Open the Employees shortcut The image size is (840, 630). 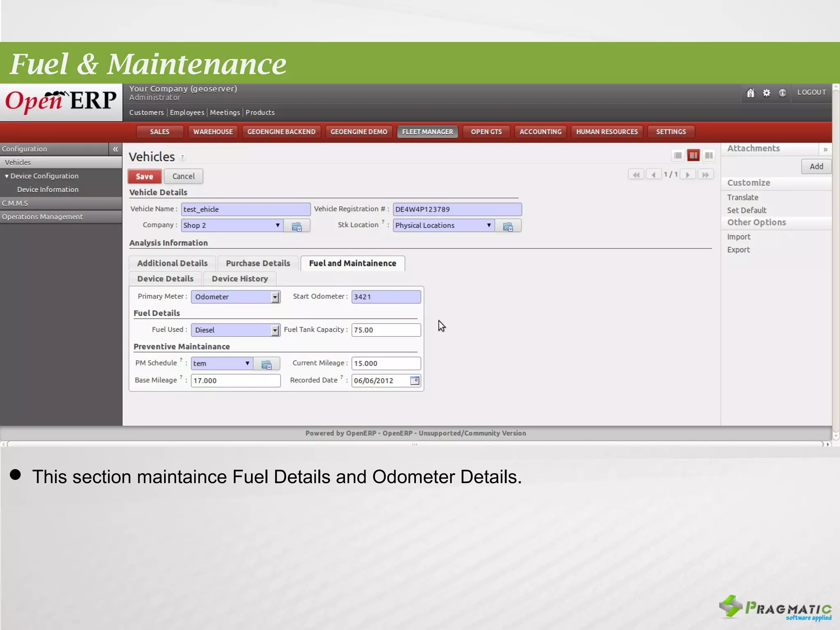187,112
